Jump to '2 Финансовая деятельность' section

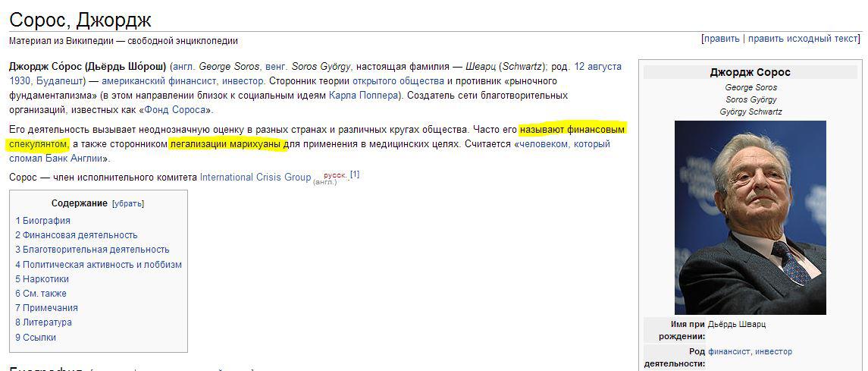click(77, 234)
